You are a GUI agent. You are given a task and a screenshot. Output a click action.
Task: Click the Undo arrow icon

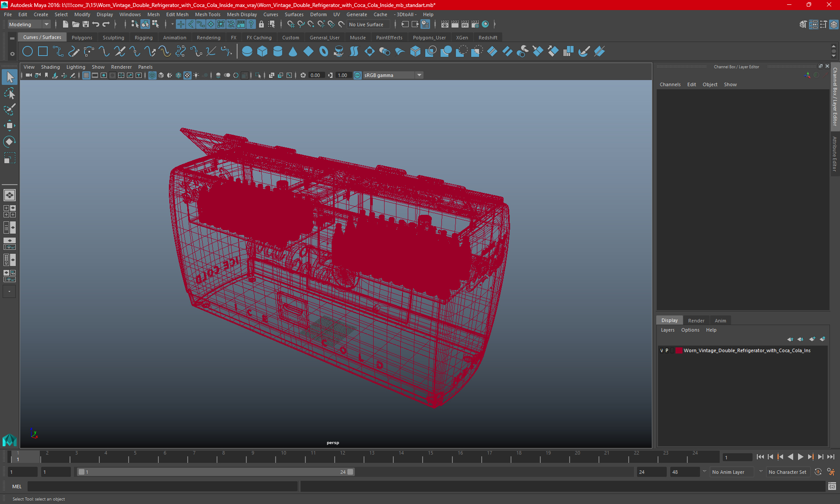[x=96, y=24]
